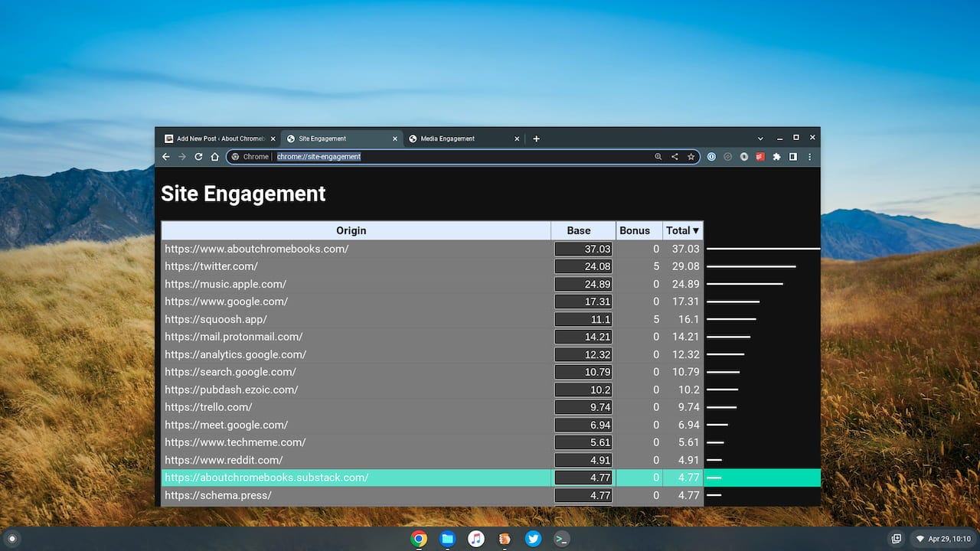Screen dimensions: 980x551
Task: Open Google Chrome from the shelf
Action: click(x=419, y=539)
